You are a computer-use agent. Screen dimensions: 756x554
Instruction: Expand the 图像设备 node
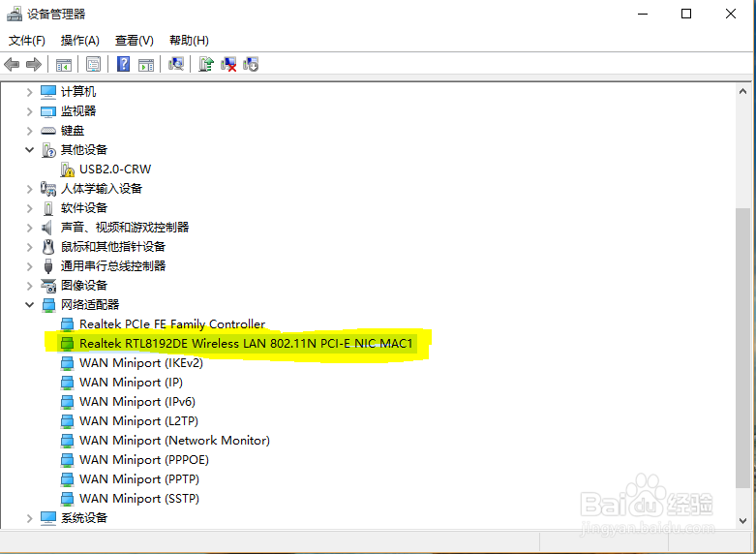tap(29, 286)
